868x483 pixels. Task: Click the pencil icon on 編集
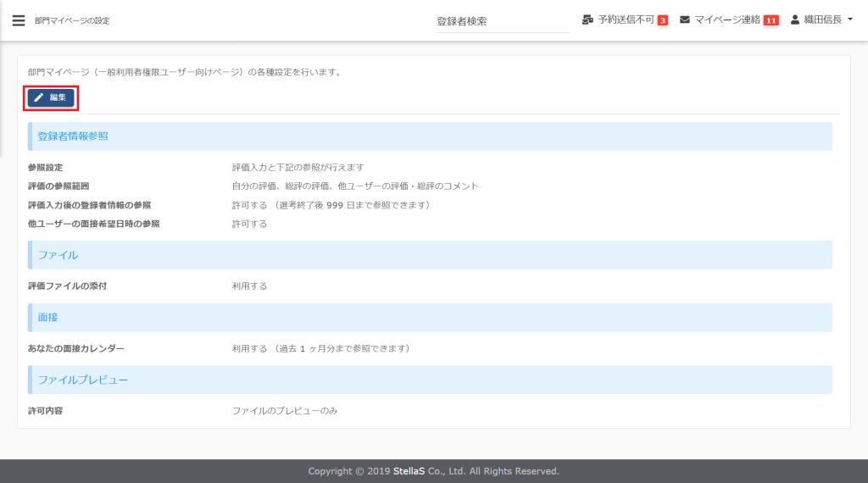[x=38, y=97]
